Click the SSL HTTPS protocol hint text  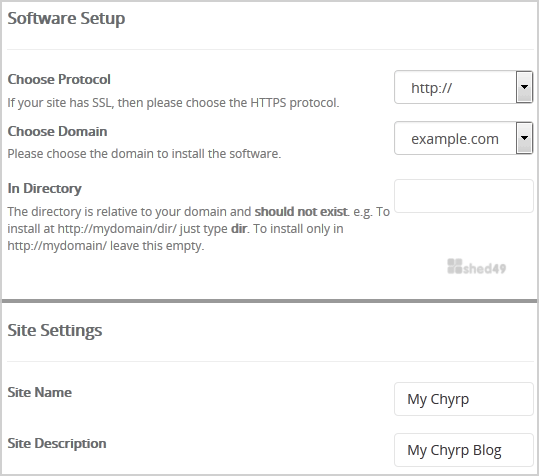[x=173, y=103]
